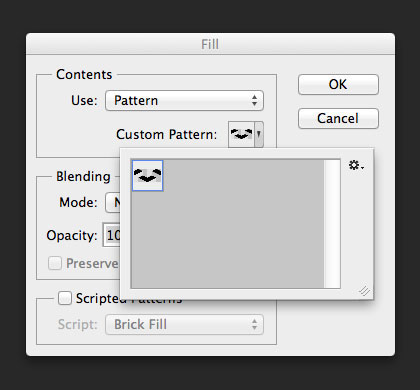Cancel the Fill dialog
The height and width of the screenshot is (390, 420).
(338, 118)
